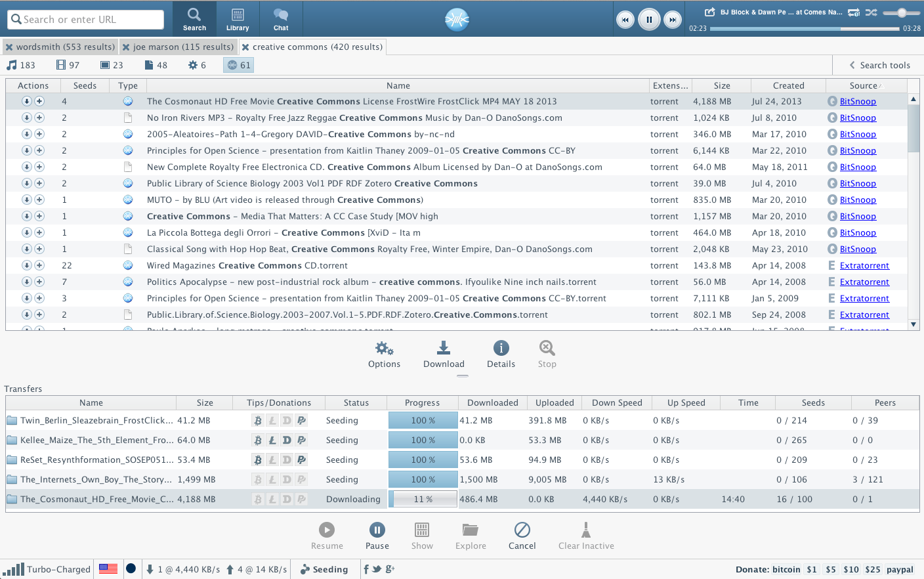
Task: Open Details for selected result
Action: pos(501,354)
